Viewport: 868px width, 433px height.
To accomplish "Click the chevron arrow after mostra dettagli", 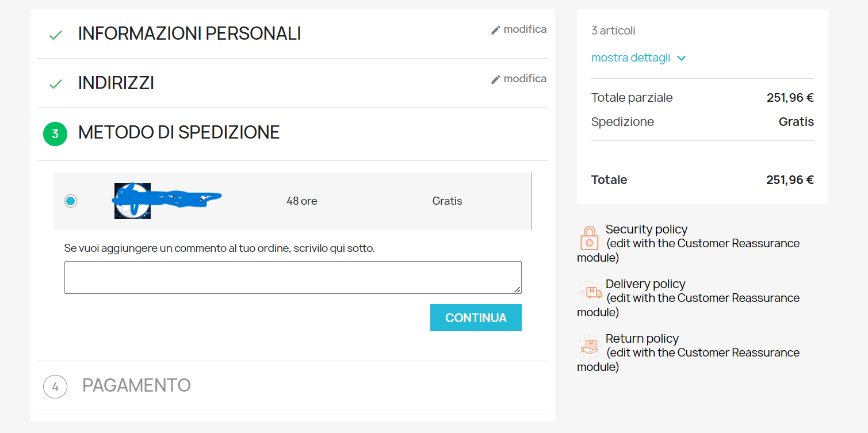I will 682,58.
